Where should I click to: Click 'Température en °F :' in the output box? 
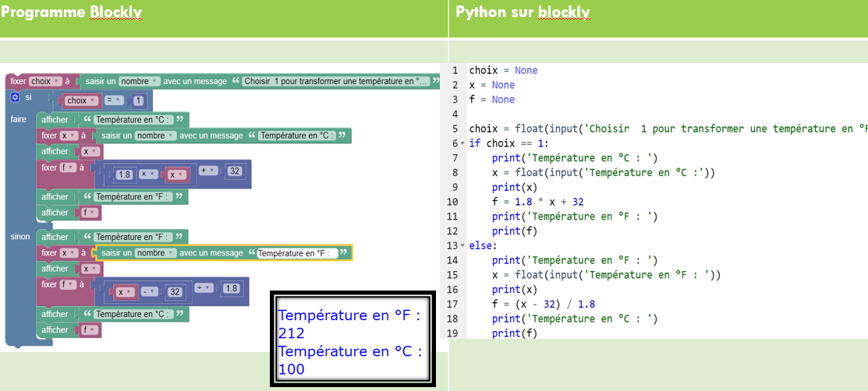coord(350,315)
